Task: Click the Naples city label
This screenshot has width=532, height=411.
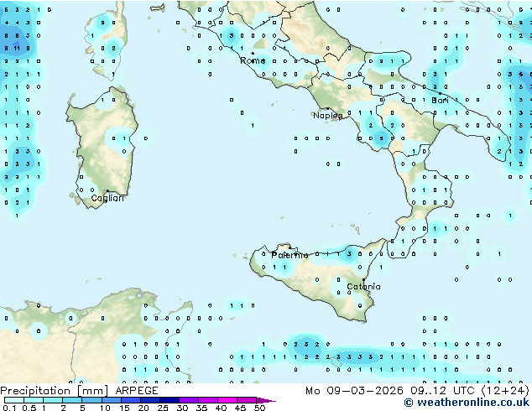Action: click(x=328, y=116)
